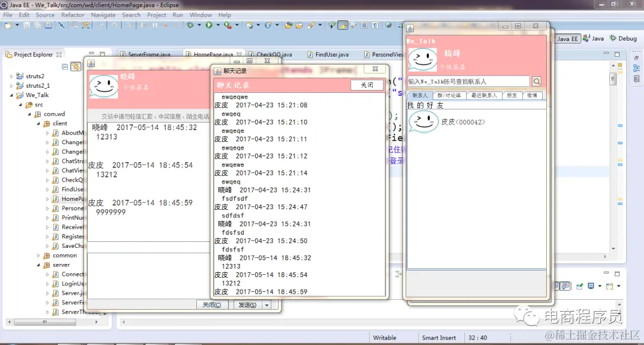The image size is (644, 345).
Task: Select the 群/讨论组 tab in We_Talk
Action: (449, 95)
